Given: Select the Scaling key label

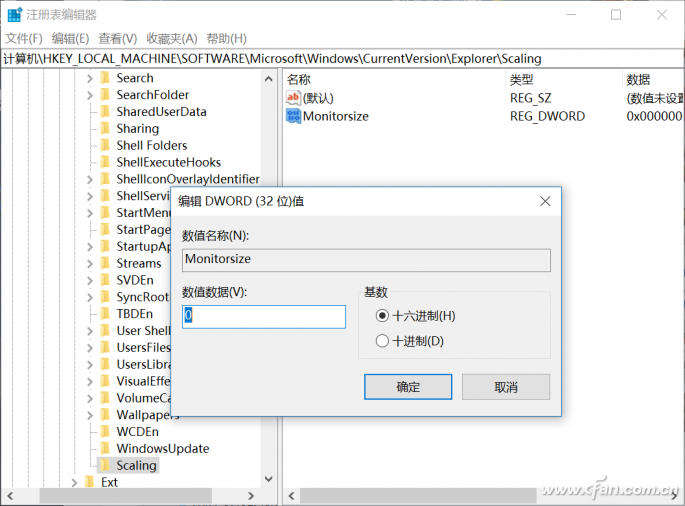Looking at the screenshot, I should coord(136,465).
